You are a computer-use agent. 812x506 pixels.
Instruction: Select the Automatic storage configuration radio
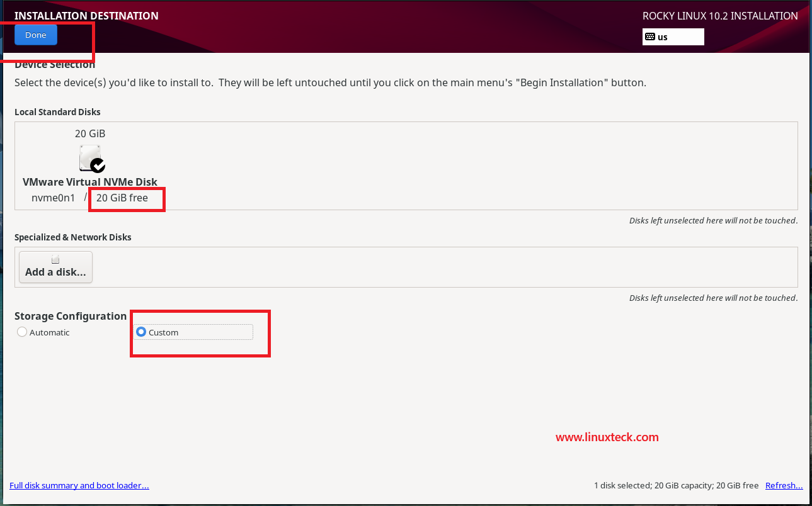click(22, 332)
